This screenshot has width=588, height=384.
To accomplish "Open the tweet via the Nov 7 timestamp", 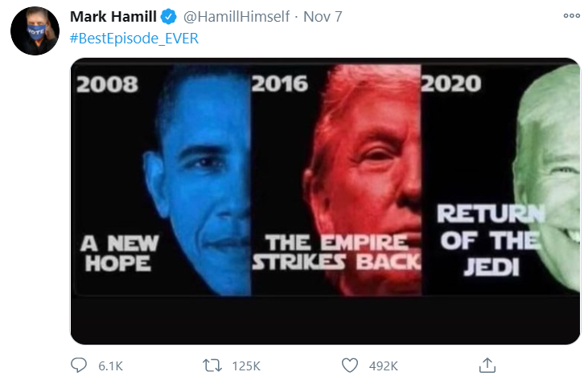I will (x=323, y=17).
